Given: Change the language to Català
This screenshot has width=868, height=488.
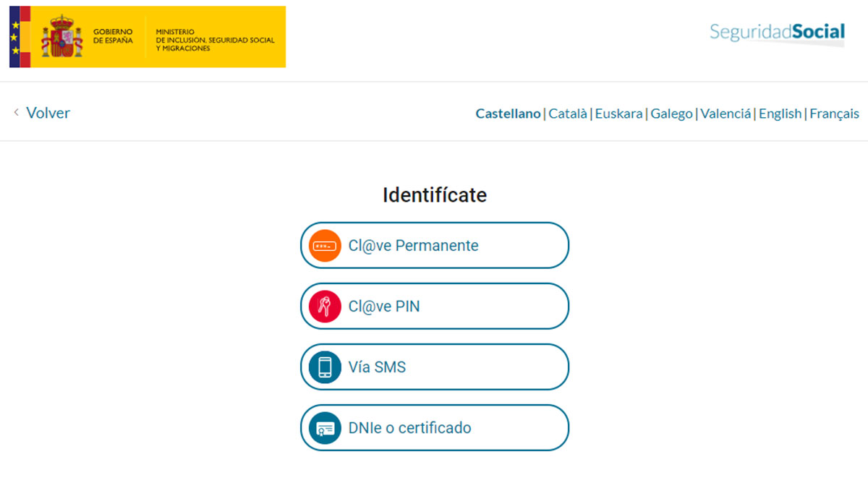Looking at the screenshot, I should tap(568, 114).
